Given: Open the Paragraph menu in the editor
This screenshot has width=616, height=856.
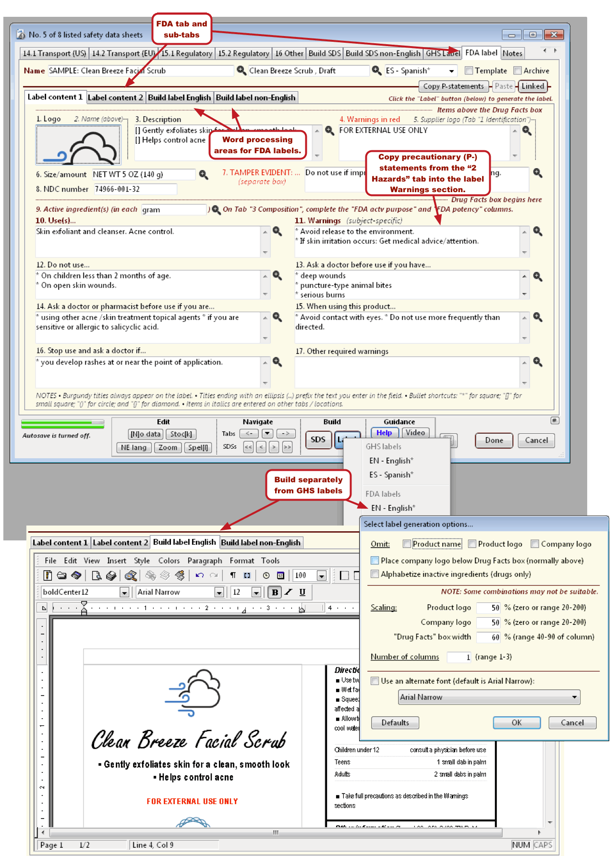Looking at the screenshot, I should click(x=205, y=561).
